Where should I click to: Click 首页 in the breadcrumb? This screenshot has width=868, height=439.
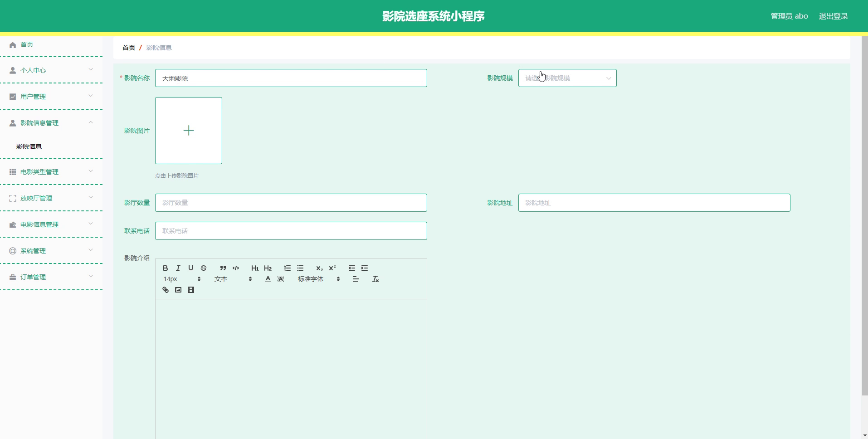[129, 48]
